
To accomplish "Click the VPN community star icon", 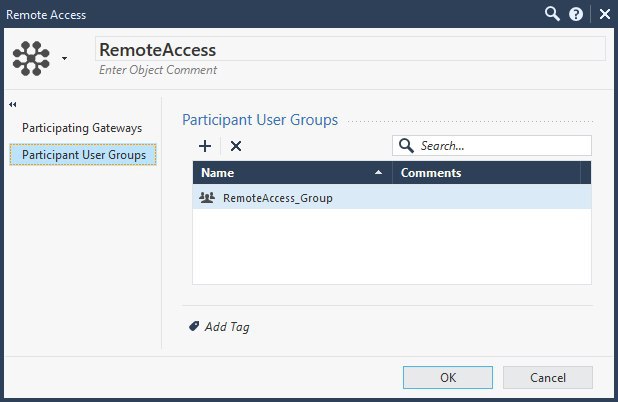I will click(x=31, y=58).
